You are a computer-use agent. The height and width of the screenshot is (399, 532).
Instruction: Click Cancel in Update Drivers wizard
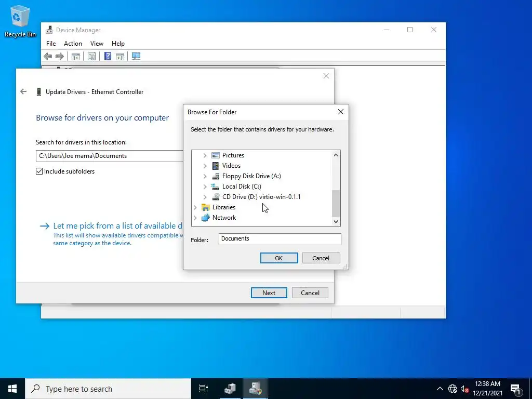point(310,293)
